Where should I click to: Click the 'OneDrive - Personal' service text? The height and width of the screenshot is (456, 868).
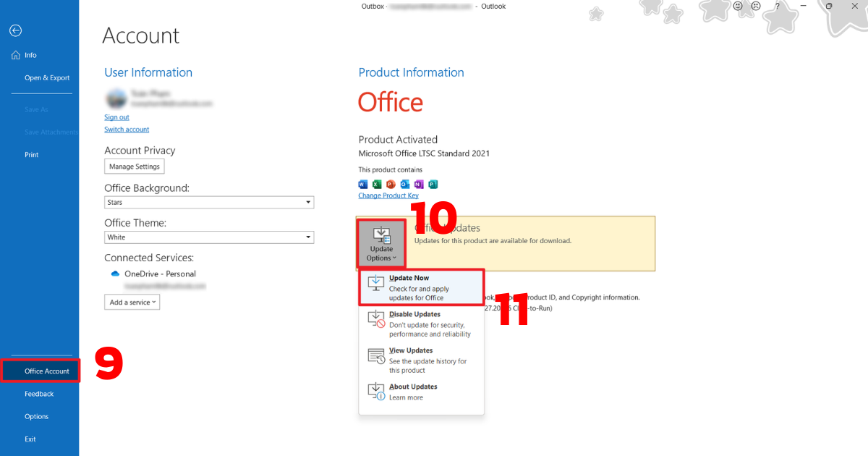160,274
